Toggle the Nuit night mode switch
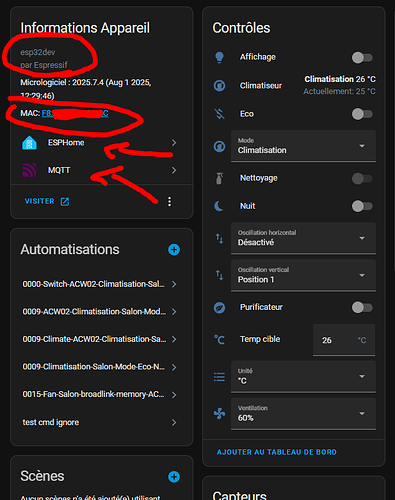Screen dimensions: 395x500 pyautogui.click(x=362, y=206)
